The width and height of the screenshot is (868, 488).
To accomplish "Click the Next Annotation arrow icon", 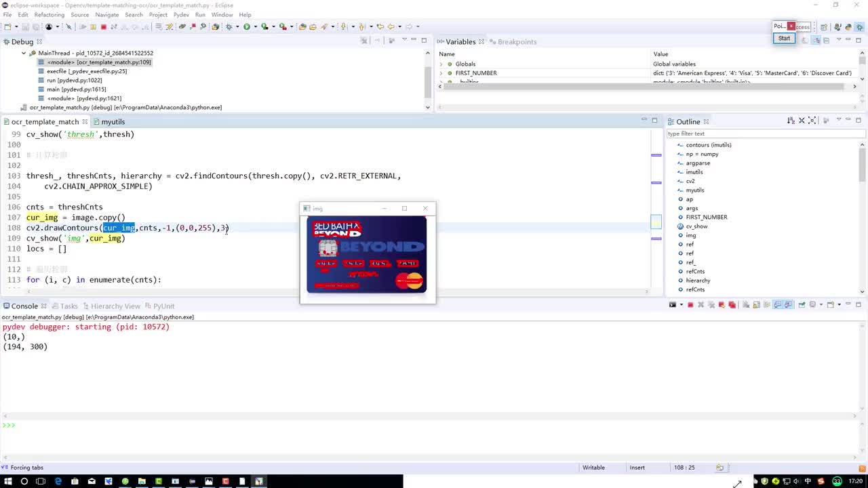I will [x=344, y=27].
